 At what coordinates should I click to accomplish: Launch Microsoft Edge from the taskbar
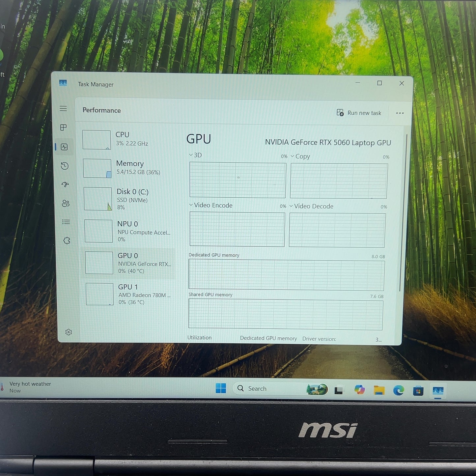click(399, 391)
